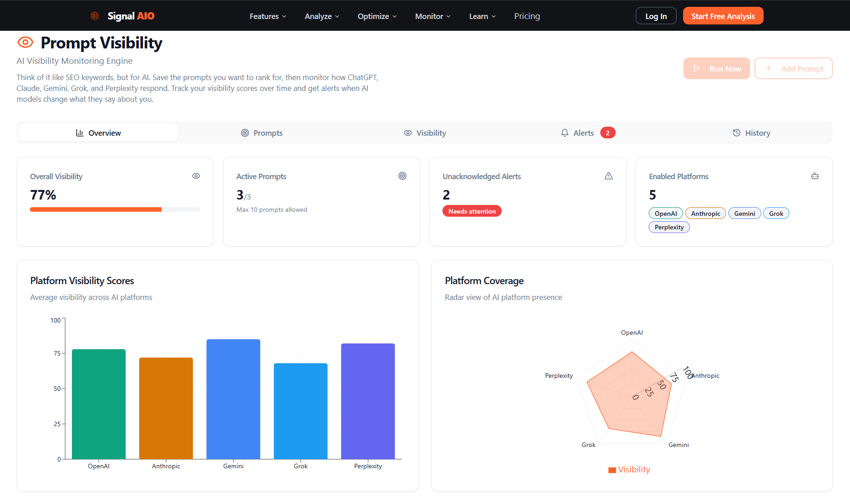Screen dimensions: 850x504
Task: Click the Needs attention badge
Action: (x=472, y=211)
